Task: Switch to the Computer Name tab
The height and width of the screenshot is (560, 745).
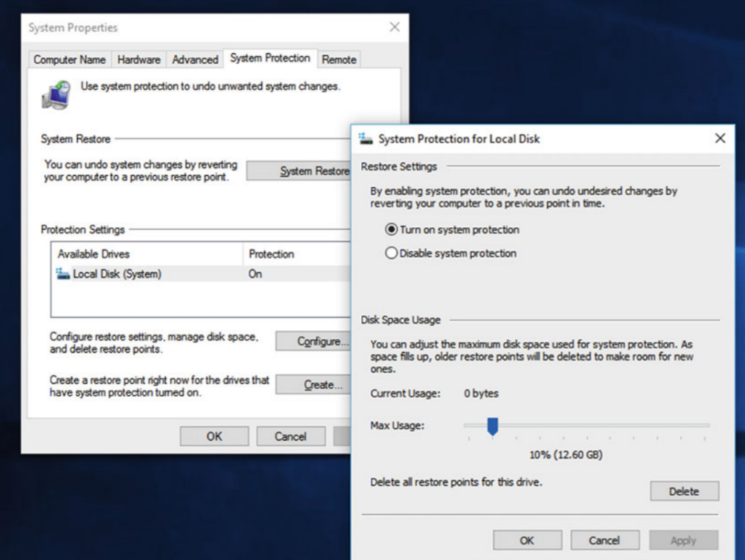Action: 70,60
